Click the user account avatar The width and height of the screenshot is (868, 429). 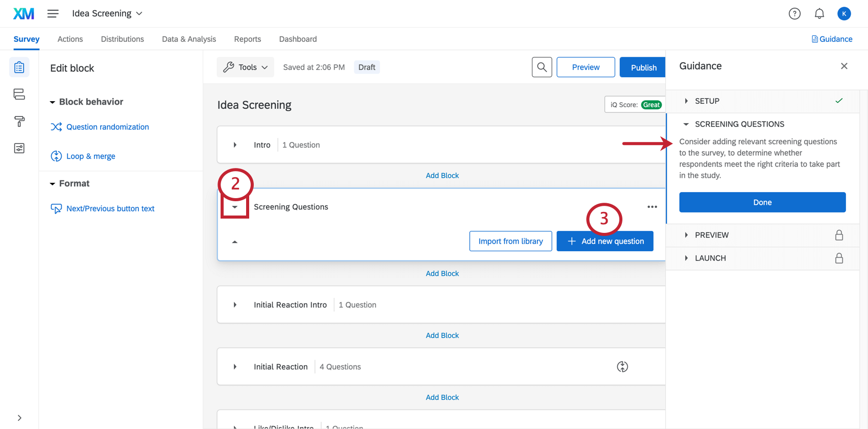point(844,14)
